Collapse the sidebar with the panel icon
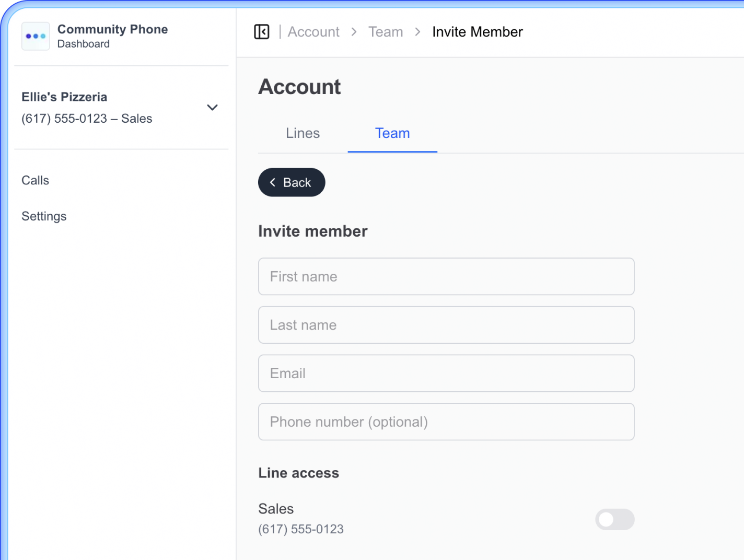The image size is (744, 560). click(x=262, y=32)
